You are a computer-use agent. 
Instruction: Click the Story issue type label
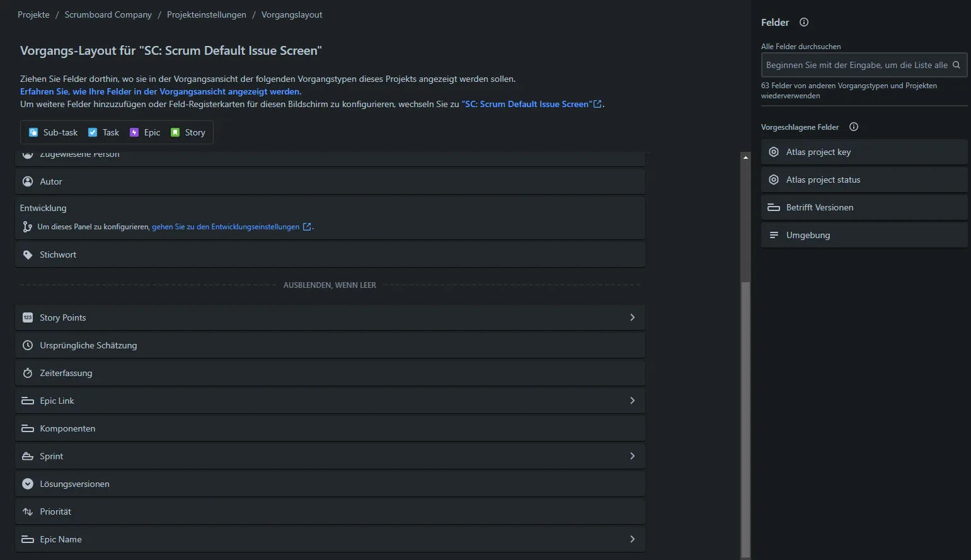pos(195,132)
